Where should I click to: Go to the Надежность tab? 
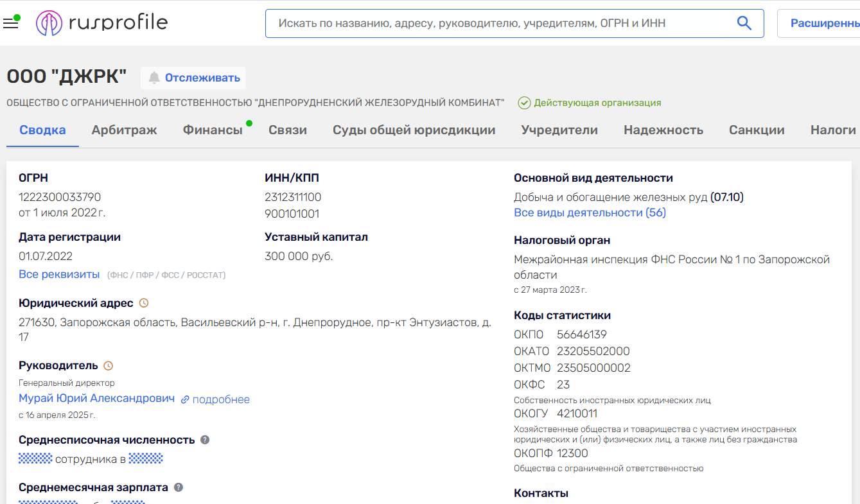pyautogui.click(x=663, y=130)
